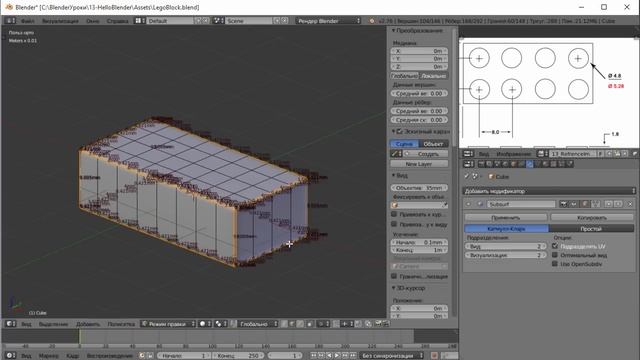Open the 3D view editor type menu
640x360 pixels.
pyautogui.click(x=11, y=324)
